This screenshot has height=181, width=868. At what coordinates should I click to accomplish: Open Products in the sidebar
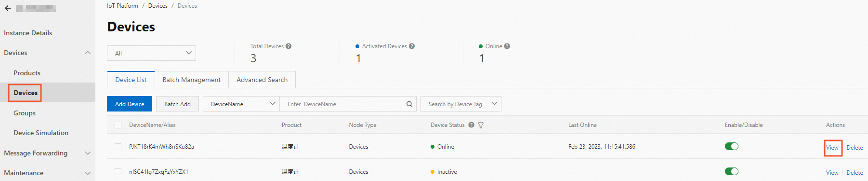[x=27, y=73]
